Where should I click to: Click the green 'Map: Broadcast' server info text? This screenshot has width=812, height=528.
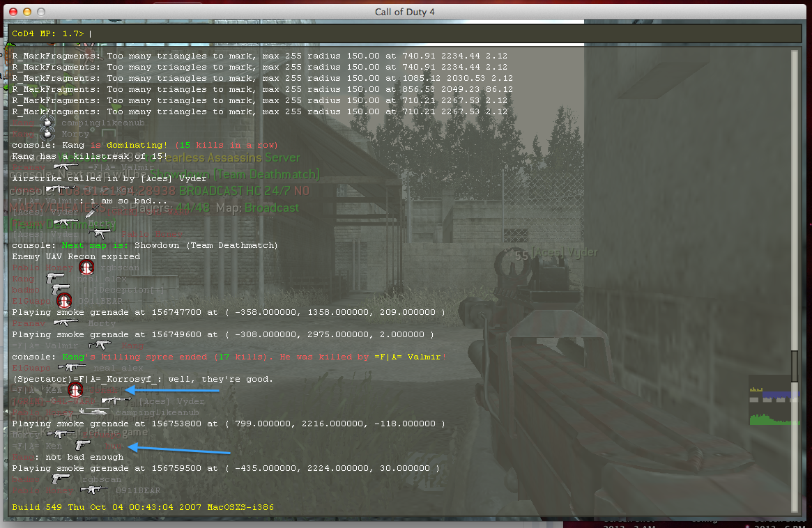click(257, 208)
